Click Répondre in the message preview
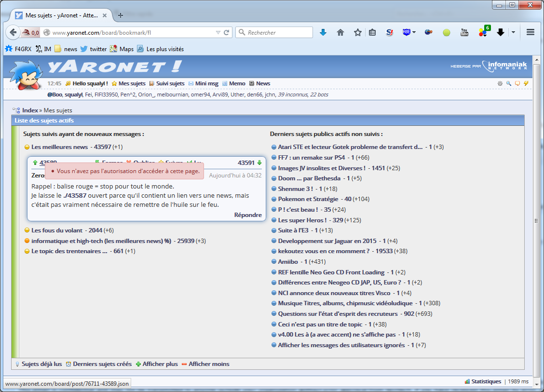The height and width of the screenshot is (392, 544). click(248, 215)
